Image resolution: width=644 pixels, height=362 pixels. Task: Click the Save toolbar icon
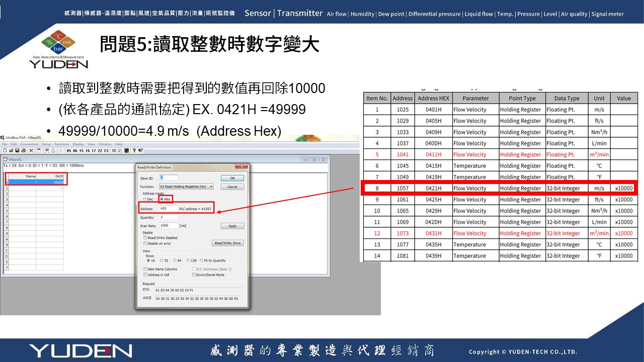17,150
